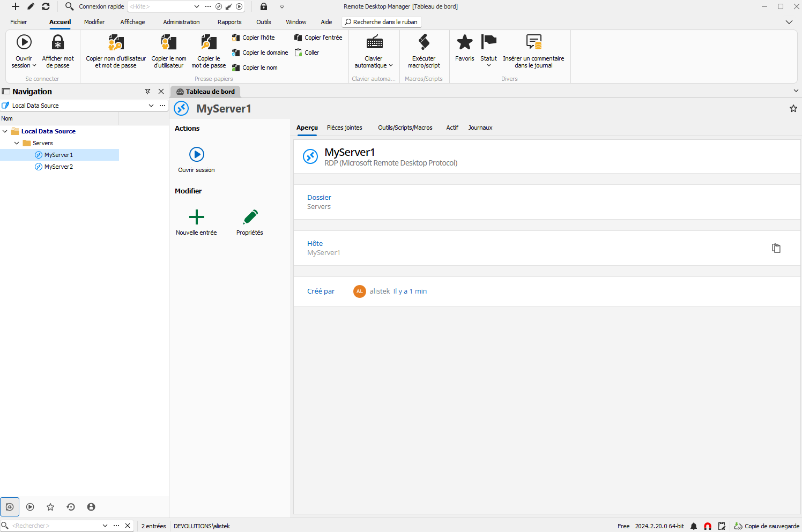Click Copier le mot de passe icon
The image size is (802, 532).
[209, 51]
